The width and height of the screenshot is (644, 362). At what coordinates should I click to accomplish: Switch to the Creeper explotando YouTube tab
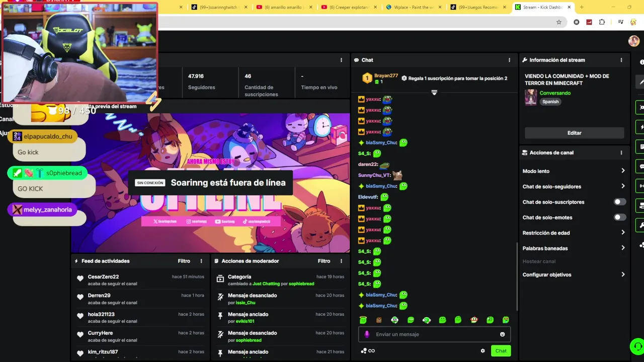[x=349, y=7]
